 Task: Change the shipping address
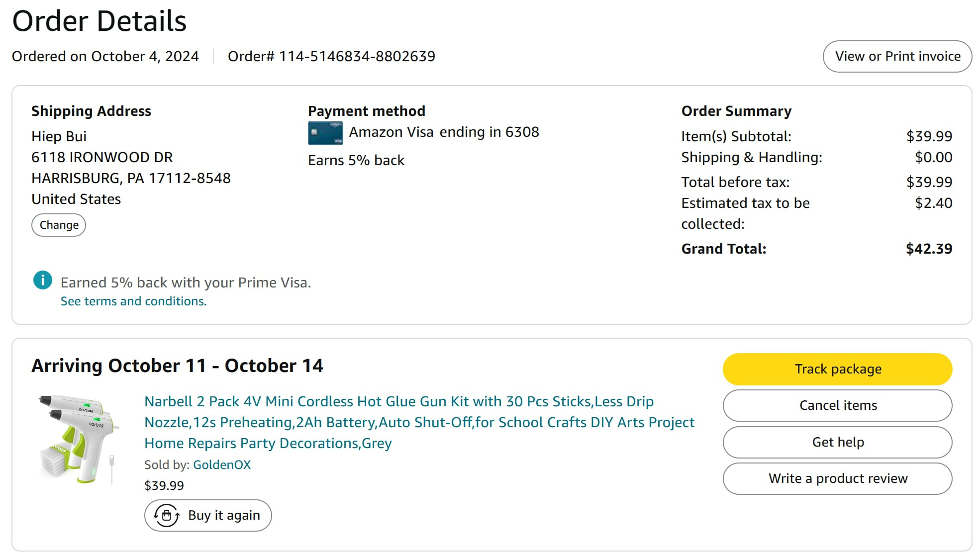59,225
